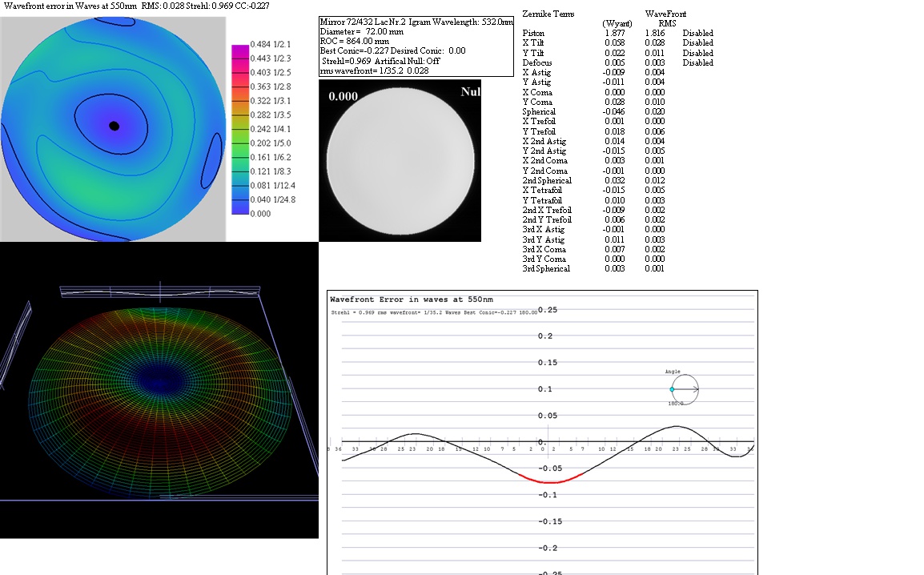Select the Spherical Zernike term row
Image resolution: width=924 pixels, height=575 pixels.
coord(539,112)
